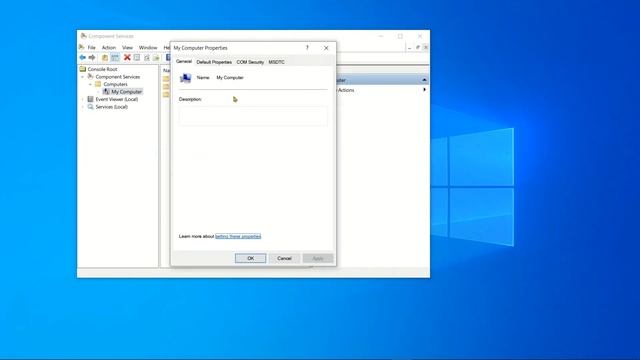Collapse the Actions pane header arrow
Viewport: 640px width, 360px height.
pyautogui.click(x=424, y=80)
